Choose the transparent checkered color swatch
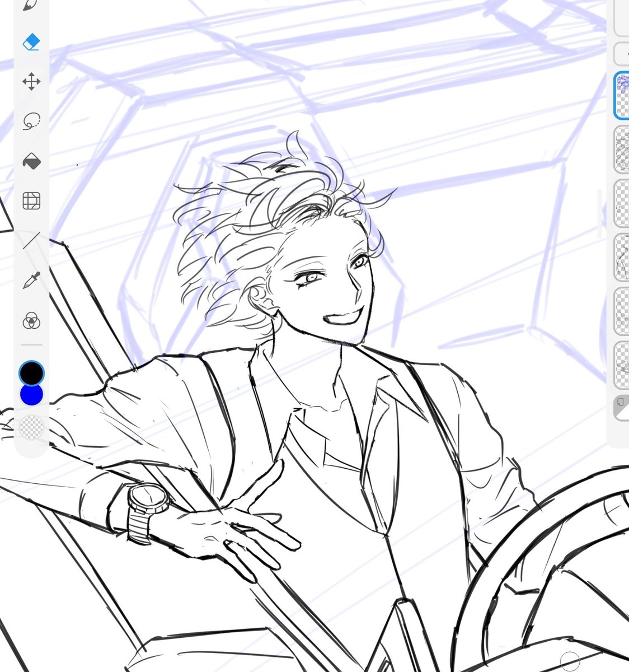 [31, 427]
